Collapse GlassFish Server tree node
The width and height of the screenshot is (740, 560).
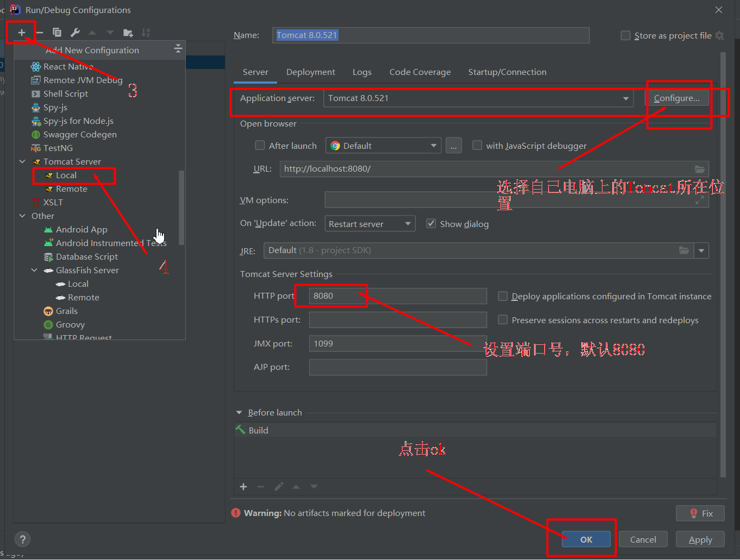pyautogui.click(x=35, y=270)
